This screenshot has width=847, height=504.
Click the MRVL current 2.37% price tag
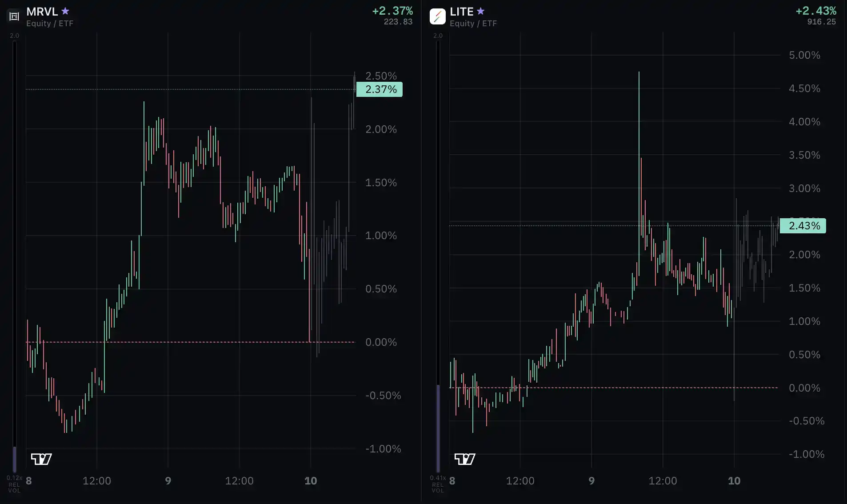point(380,89)
